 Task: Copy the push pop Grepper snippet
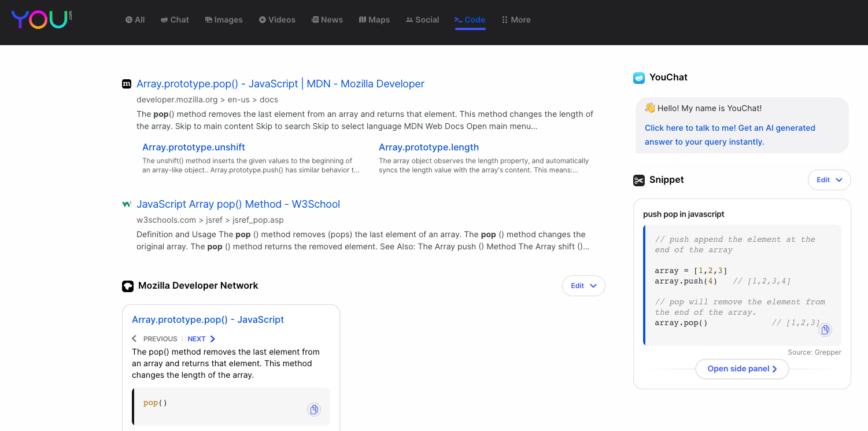tap(825, 330)
